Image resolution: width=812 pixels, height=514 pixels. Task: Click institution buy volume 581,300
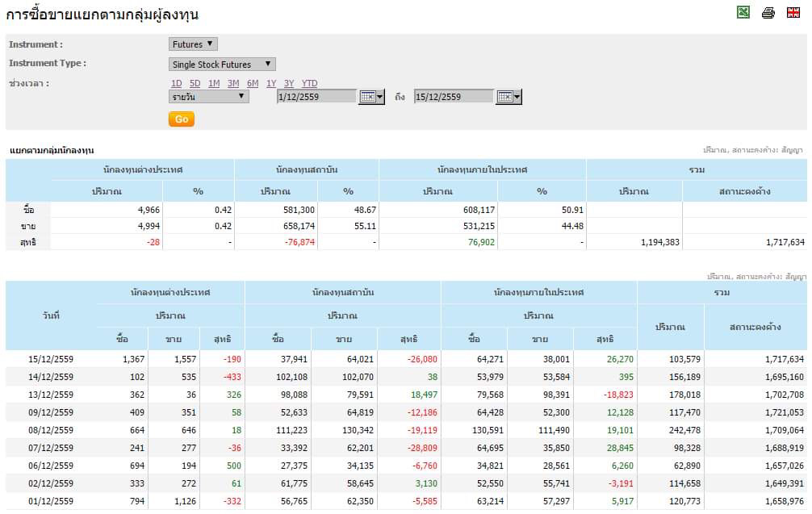[299, 210]
